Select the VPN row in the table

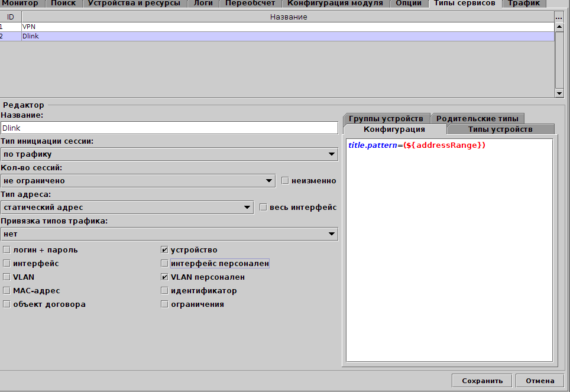[x=118, y=26]
